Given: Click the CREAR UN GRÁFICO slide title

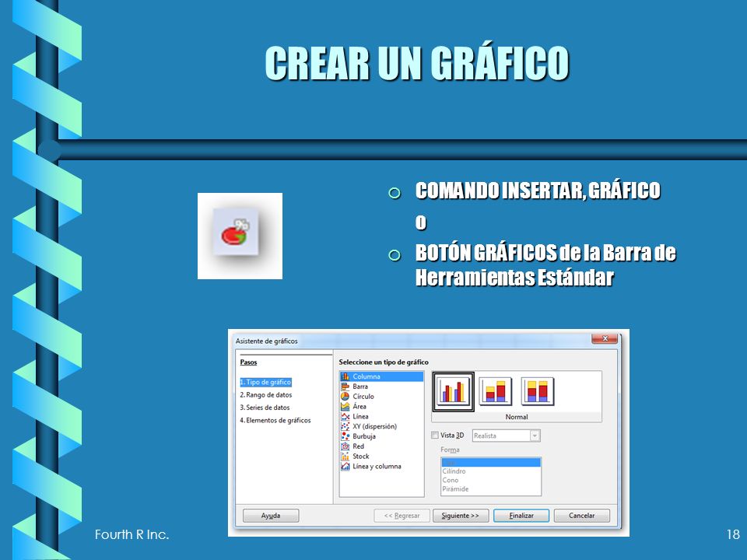Looking at the screenshot, I should 417,63.
